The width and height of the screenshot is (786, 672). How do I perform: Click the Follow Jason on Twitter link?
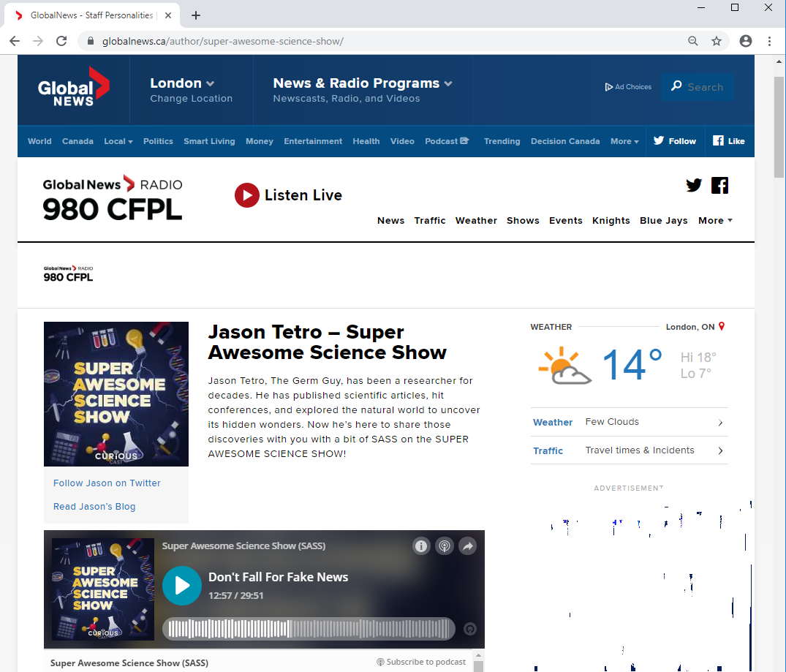[x=107, y=483]
